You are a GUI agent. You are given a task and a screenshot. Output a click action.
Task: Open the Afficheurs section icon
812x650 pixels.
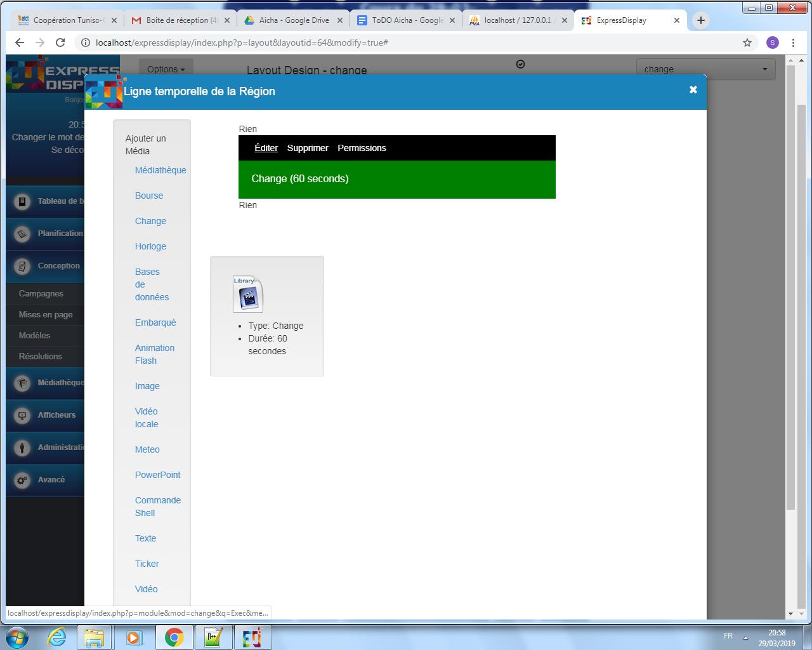click(x=22, y=415)
